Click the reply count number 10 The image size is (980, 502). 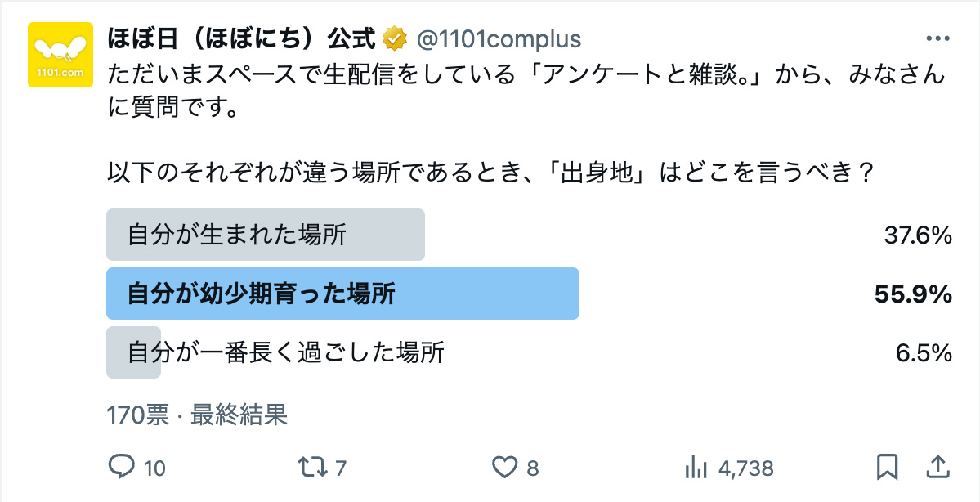154,468
